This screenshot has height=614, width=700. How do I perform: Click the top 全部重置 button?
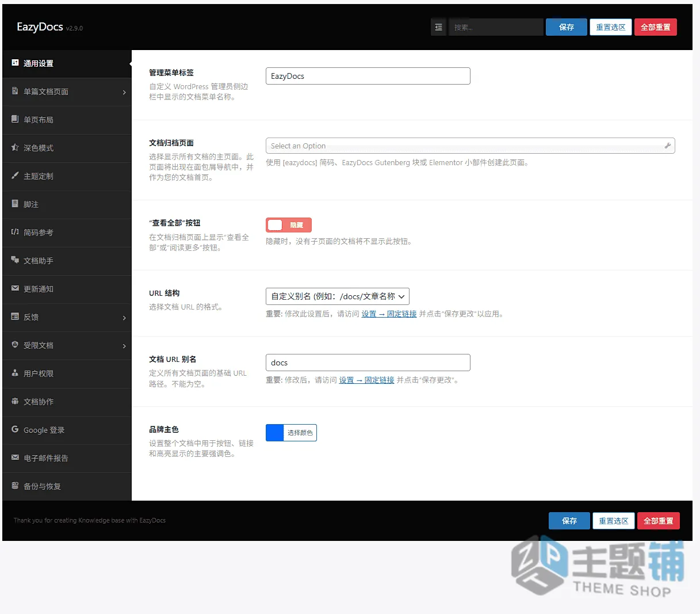(656, 27)
